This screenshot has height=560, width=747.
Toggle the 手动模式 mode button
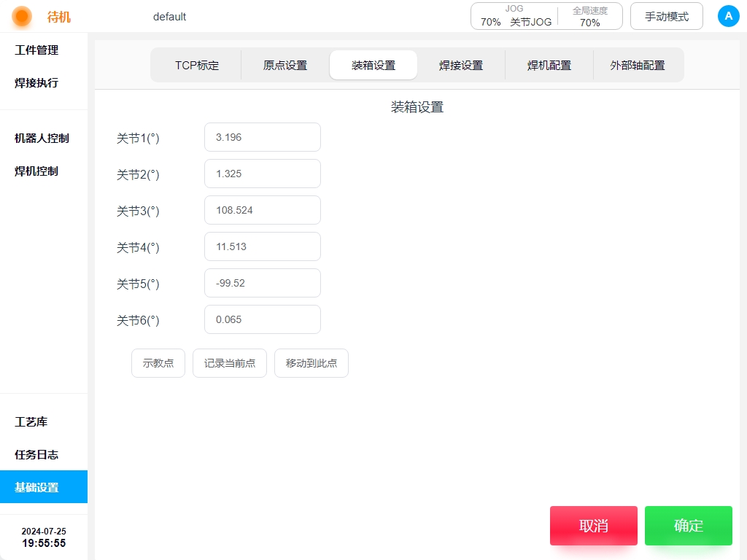click(x=666, y=16)
